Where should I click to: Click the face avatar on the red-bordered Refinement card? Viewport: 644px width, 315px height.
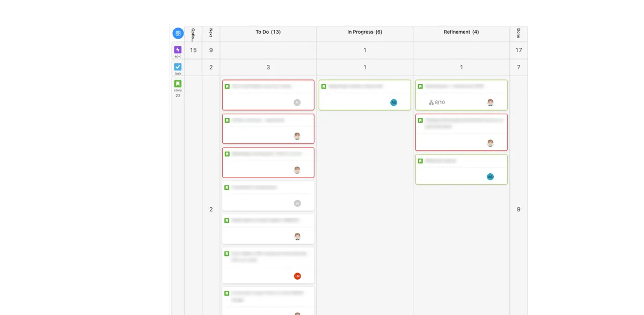tap(490, 143)
